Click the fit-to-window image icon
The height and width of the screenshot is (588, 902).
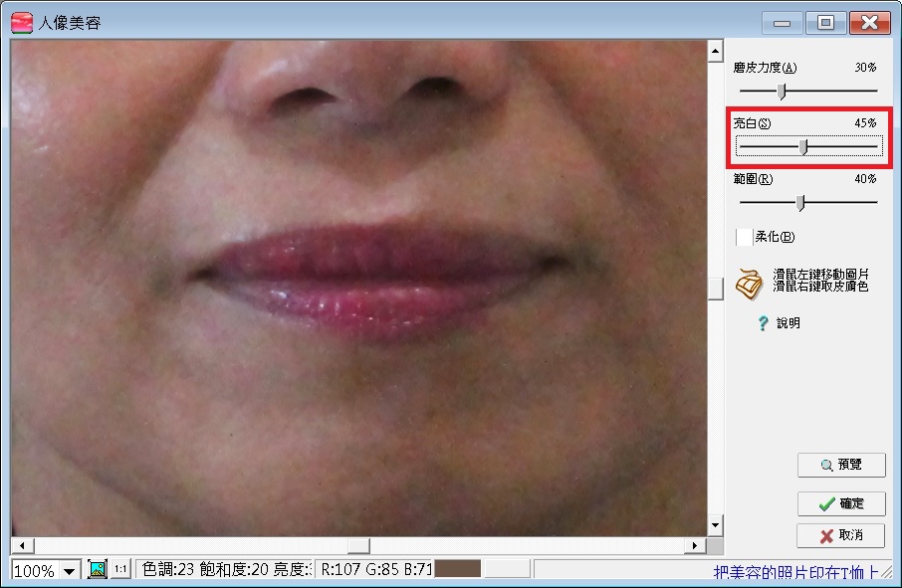pos(98,569)
